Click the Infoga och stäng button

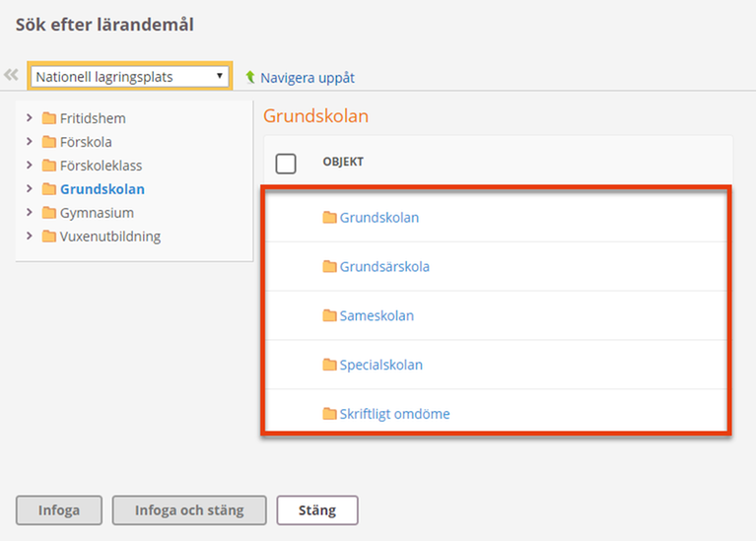(189, 510)
